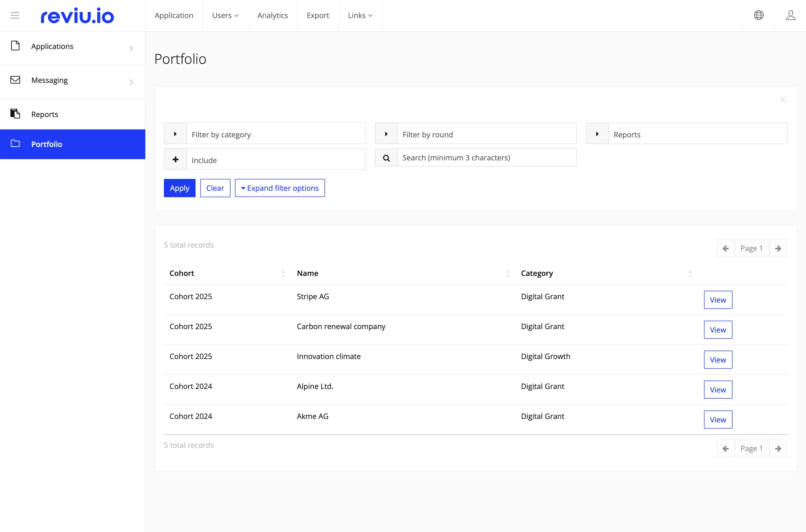Screen dimensions: 806x532
Task: Go to previous page using bottom arrow
Action: (726, 449)
